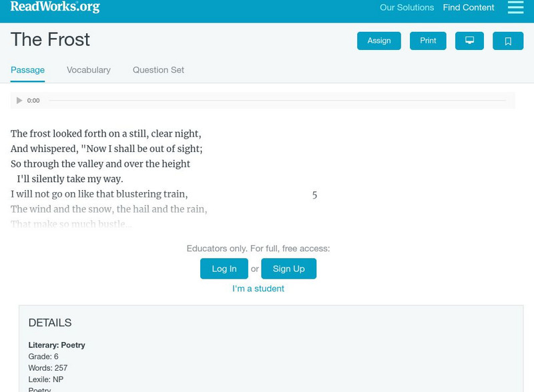This screenshot has height=392, width=534.
Task: Open Our Solutions menu
Action: [407, 8]
